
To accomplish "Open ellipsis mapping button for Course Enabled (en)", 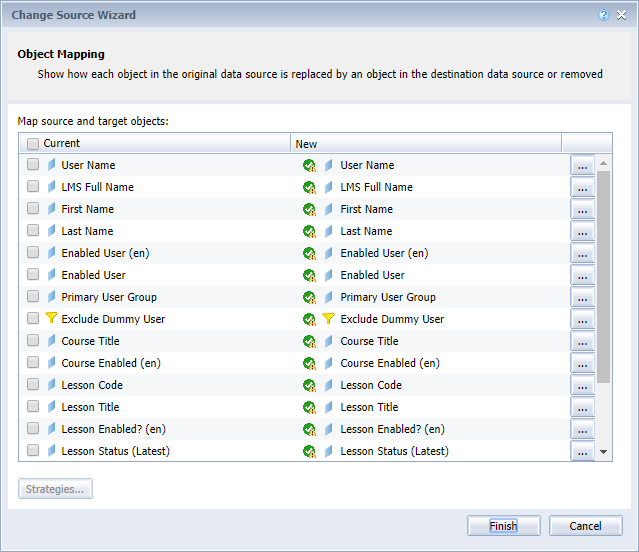I will tap(582, 364).
